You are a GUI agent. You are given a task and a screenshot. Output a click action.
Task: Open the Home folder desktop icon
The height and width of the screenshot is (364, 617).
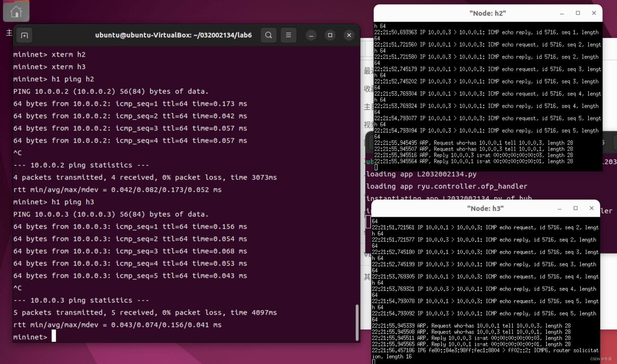16,11
